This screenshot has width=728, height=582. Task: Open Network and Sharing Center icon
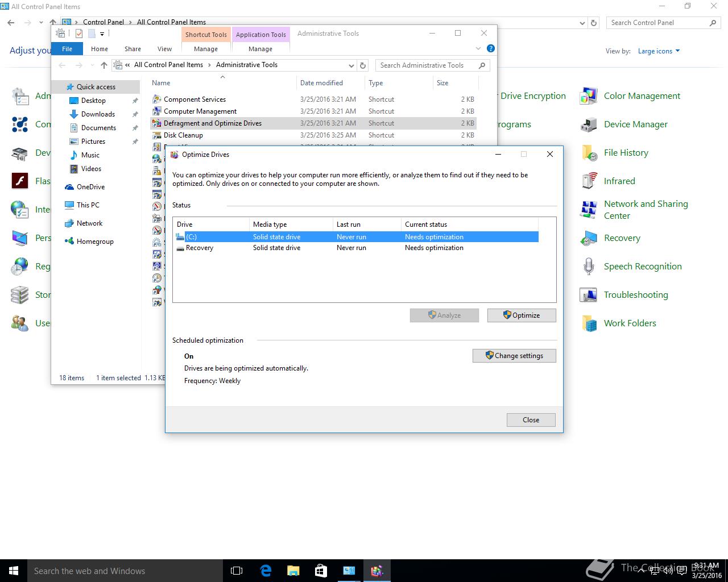pos(589,210)
